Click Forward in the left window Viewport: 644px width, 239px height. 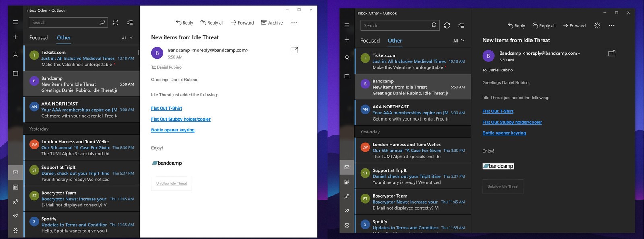click(242, 23)
